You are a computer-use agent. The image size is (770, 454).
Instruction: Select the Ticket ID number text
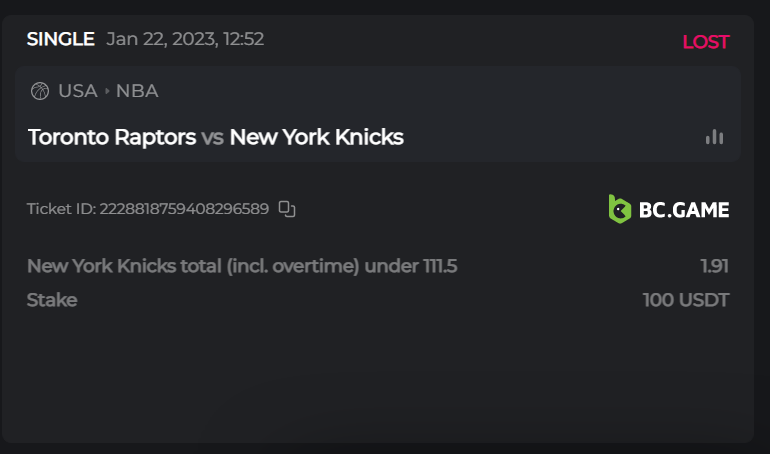pyautogui.click(x=183, y=209)
